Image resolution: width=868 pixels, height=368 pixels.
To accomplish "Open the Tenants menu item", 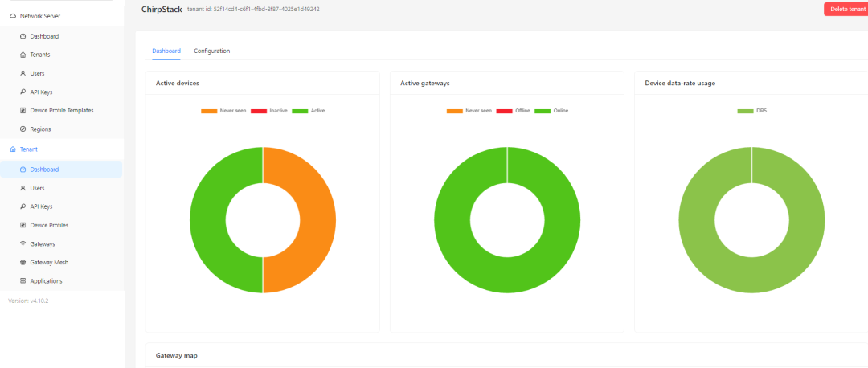I will pos(61,55).
